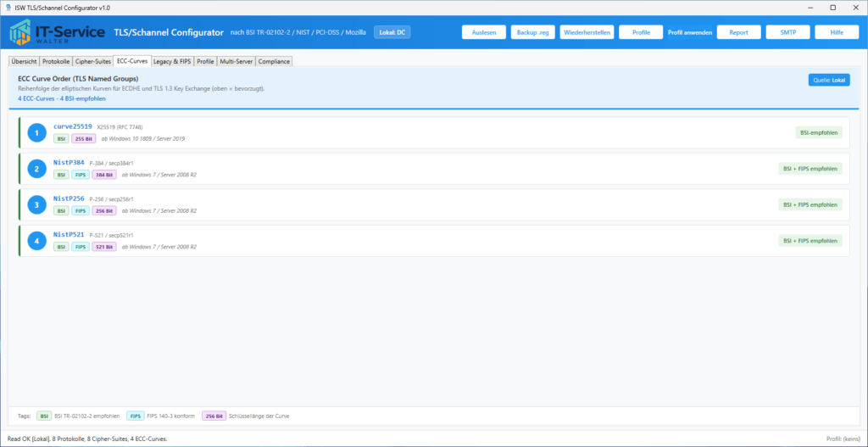This screenshot has height=447, width=868.
Task: Select the ECC-Curves tab
Action: [x=132, y=61]
